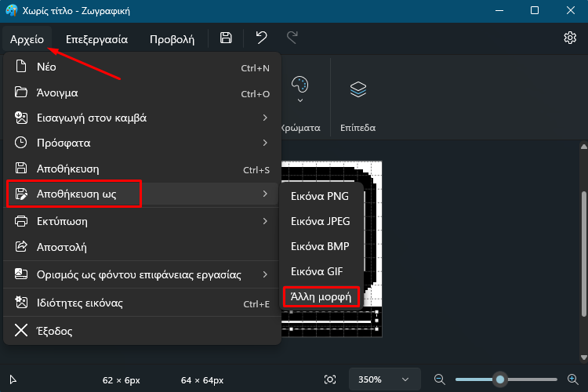Viewport: 588px width, 392px height.
Task: Click the vertical scrollbar down arrow
Action: 583,358
